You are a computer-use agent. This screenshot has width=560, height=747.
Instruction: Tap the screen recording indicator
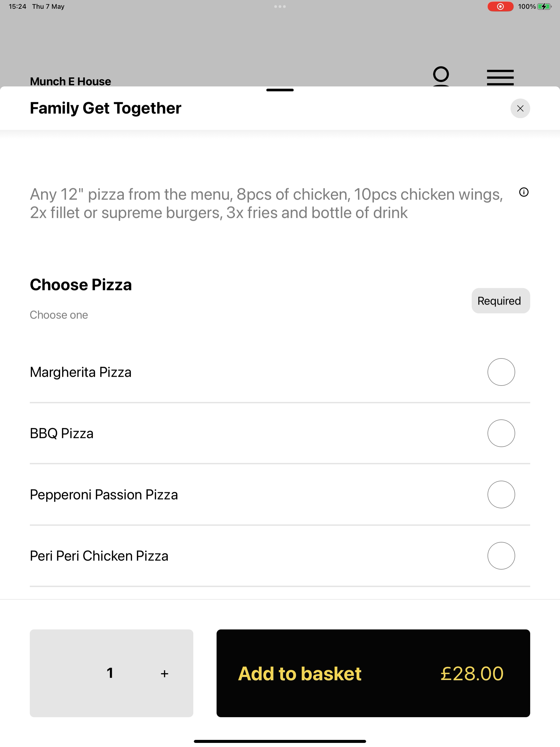tap(500, 6)
